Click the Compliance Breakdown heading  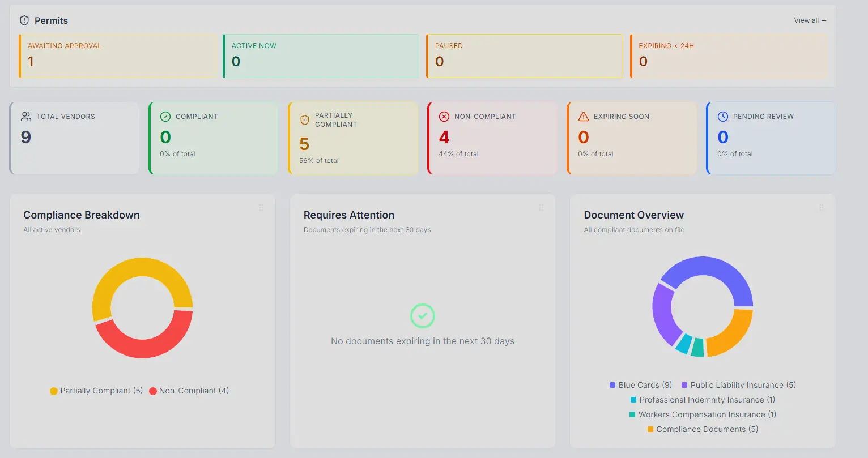[x=82, y=215]
